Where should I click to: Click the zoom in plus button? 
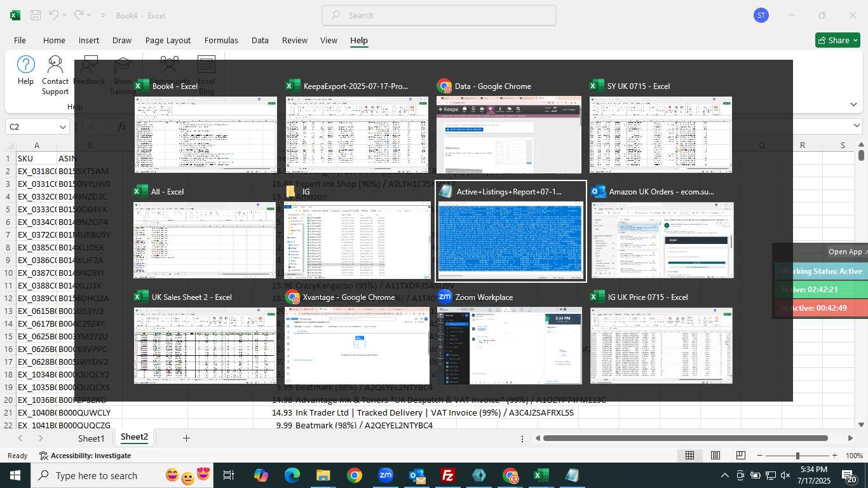point(834,456)
